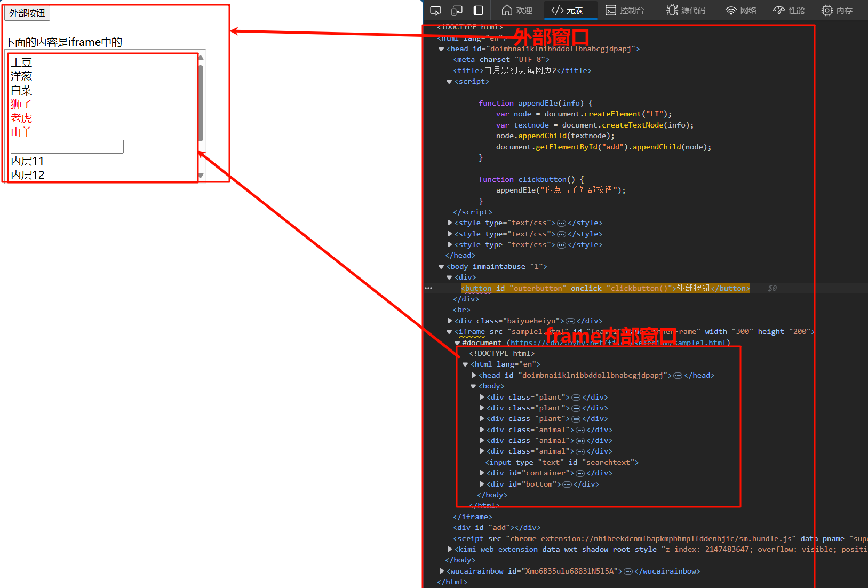This screenshot has width=868, height=588.
Task: Expand the first div class plant node
Action: point(482,398)
